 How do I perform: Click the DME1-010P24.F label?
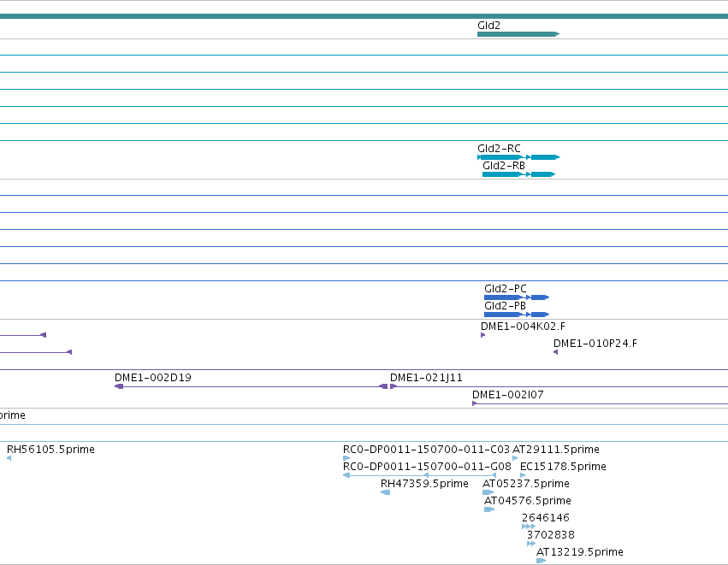click(595, 344)
